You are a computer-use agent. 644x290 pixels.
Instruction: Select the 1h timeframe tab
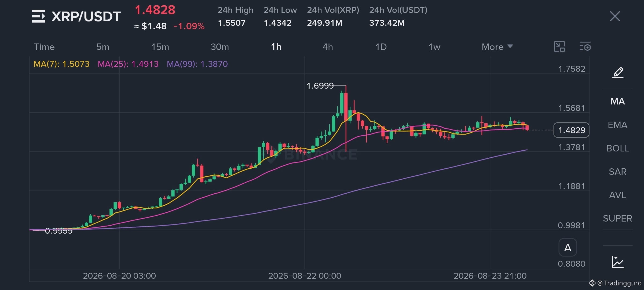[276, 47]
